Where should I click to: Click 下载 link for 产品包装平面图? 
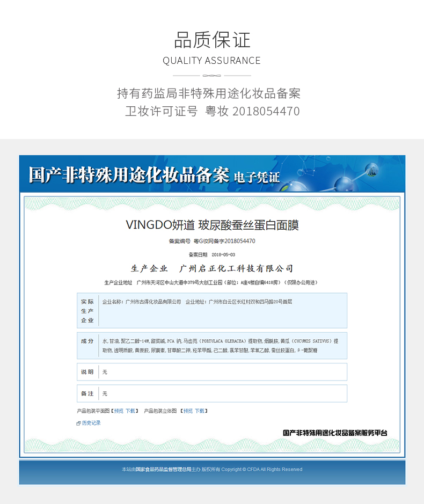130,411
